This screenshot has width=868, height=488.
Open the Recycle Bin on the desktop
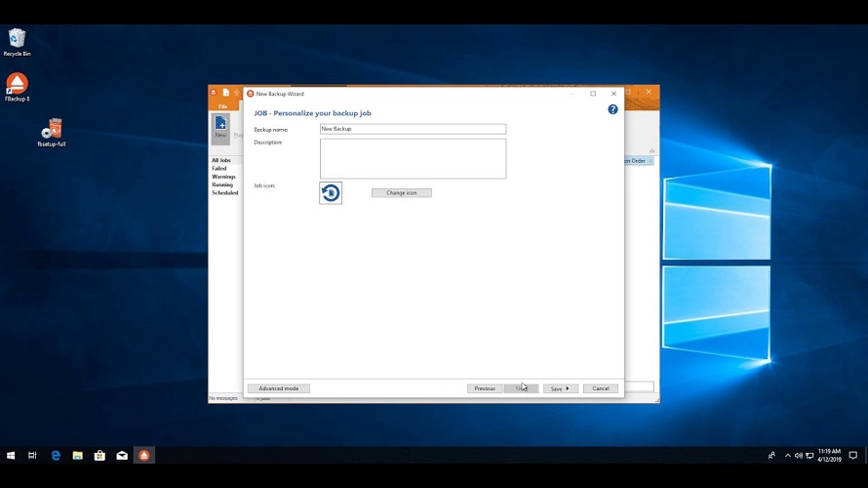(18, 43)
